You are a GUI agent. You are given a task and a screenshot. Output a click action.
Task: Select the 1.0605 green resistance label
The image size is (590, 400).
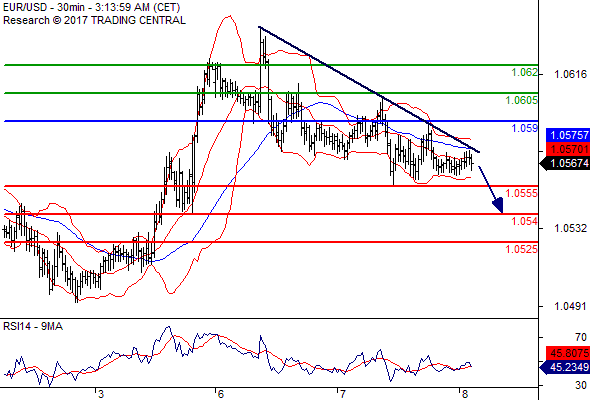(x=521, y=100)
